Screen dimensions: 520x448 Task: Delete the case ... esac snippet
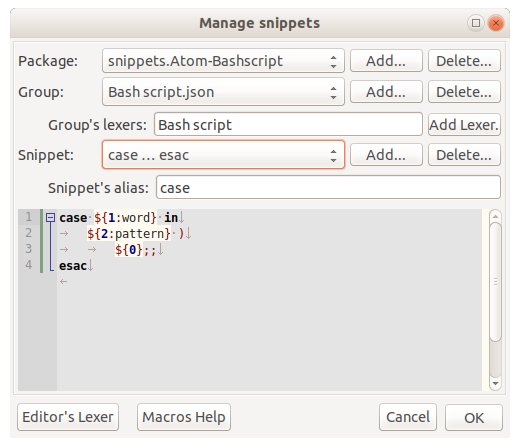[464, 155]
